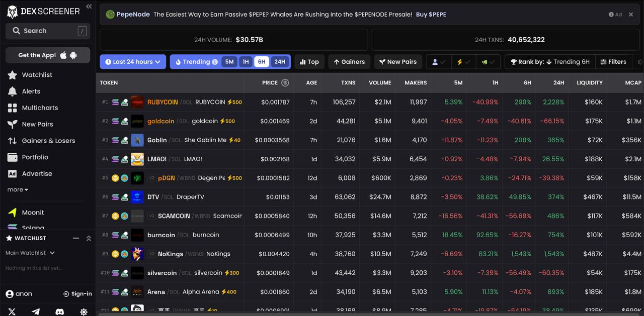Viewport: 644px width, 316px height.
Task: Expand the Main Watchlist dropdown
Action: [x=30, y=253]
